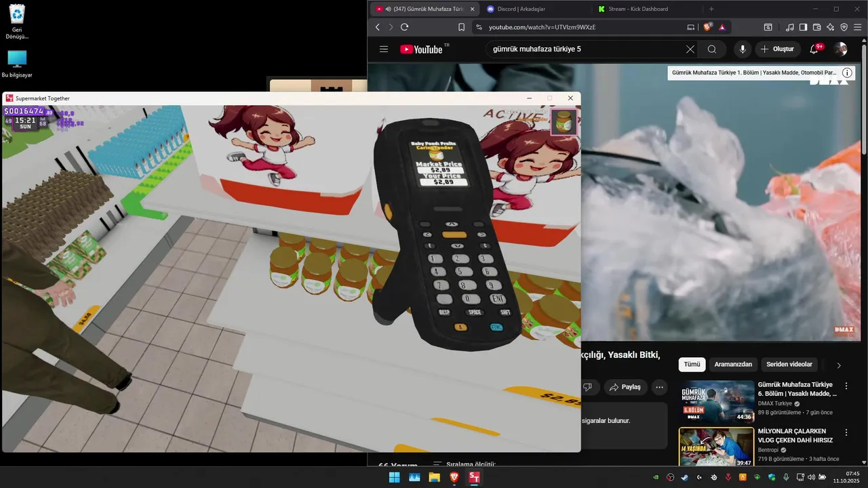
Task: Go back in the browser
Action: click(378, 27)
